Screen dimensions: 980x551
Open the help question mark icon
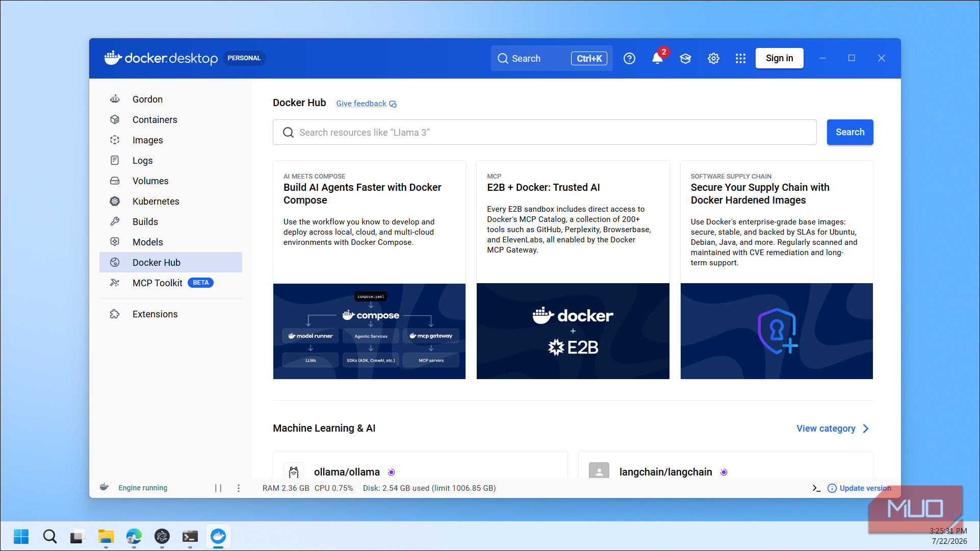point(629,58)
